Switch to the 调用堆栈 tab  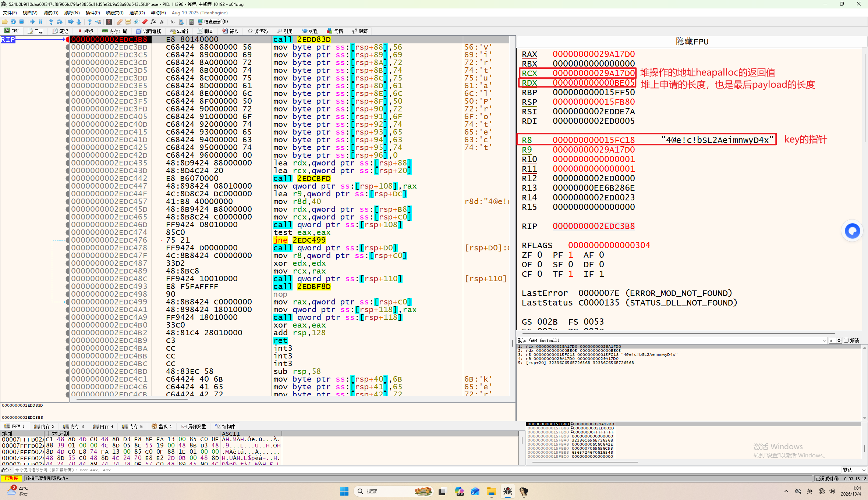tap(149, 31)
